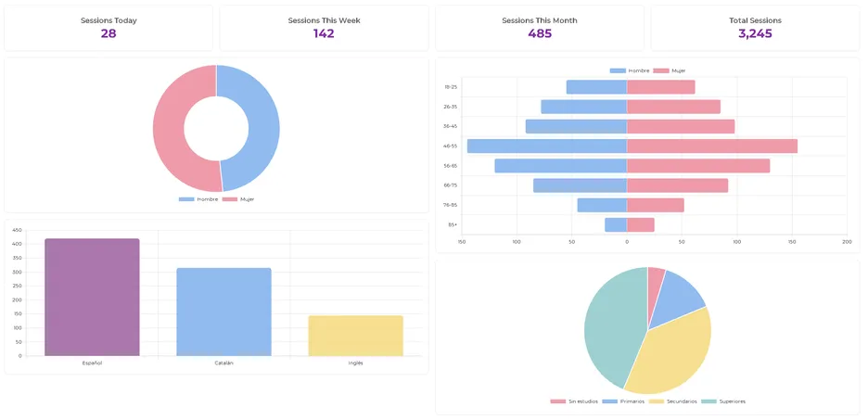
Task: Select the blue Hombre bar for 18-25
Action: tap(596, 87)
